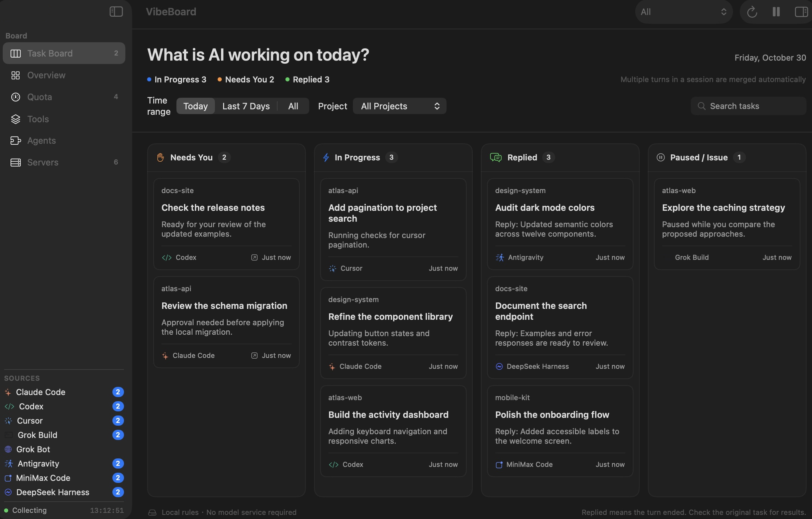
Task: Open original task on Review the schema migration card
Action: click(254, 356)
